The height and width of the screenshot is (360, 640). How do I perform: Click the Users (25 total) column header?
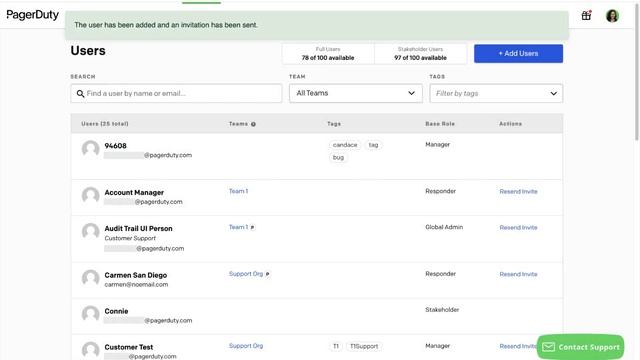[x=105, y=124]
